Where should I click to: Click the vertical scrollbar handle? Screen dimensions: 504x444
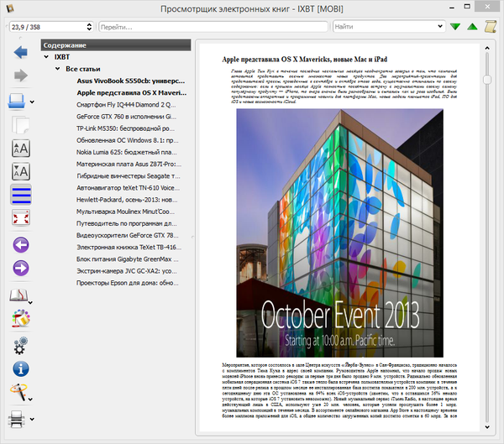[487, 80]
